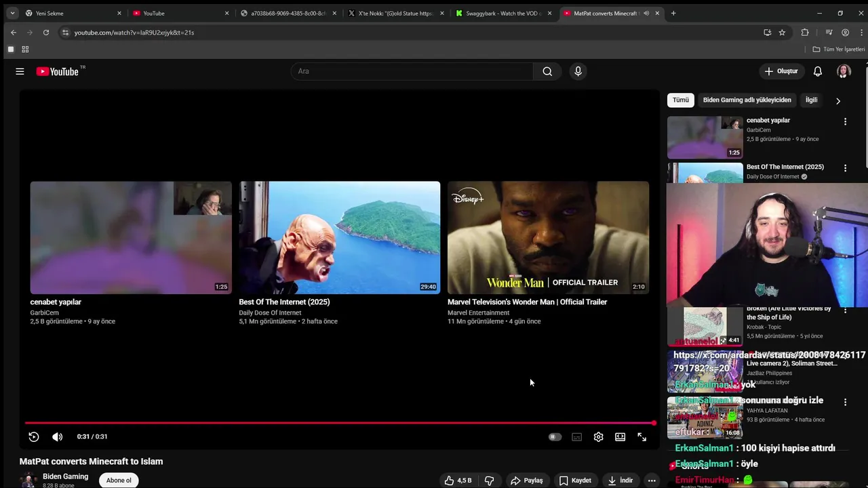Switch to the YouTube tab

[180, 13]
